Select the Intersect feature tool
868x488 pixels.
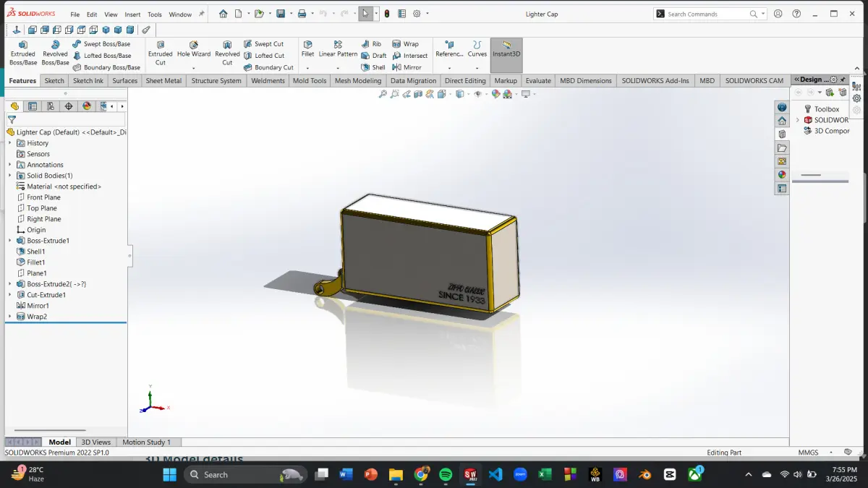pos(409,56)
